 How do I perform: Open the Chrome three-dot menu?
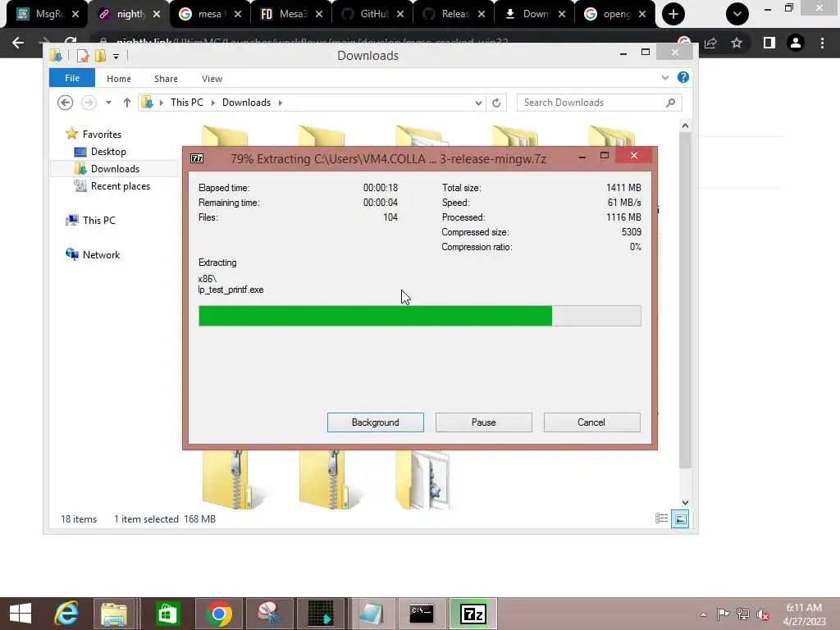point(822,43)
